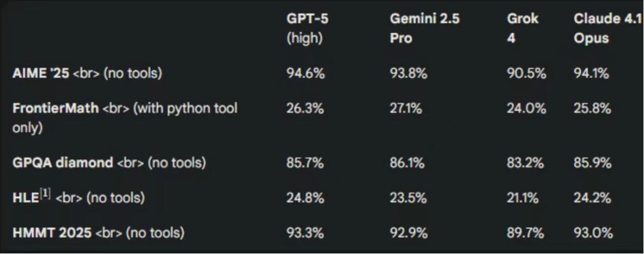644x254 pixels.
Task: Click Claude's HLE score 24.2%
Action: point(591,197)
